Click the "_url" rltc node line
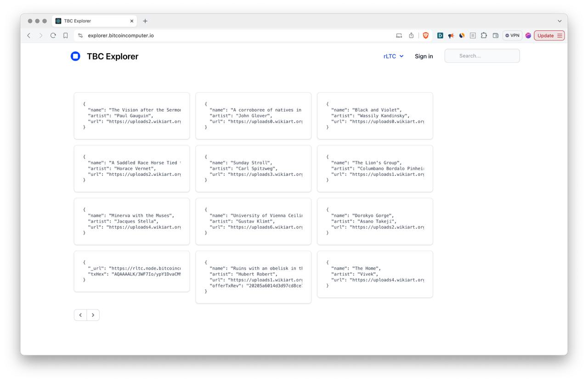Viewport: 588px width, 382px height. pos(134,268)
